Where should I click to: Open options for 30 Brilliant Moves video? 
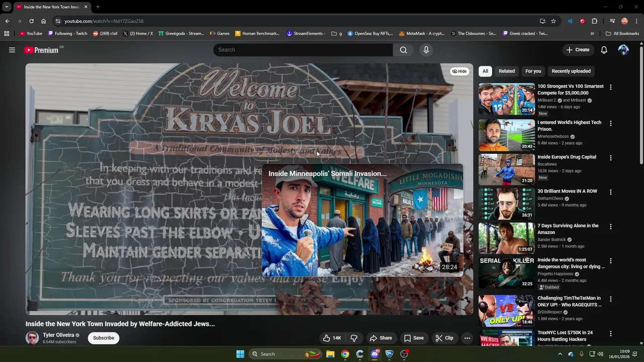click(611, 192)
